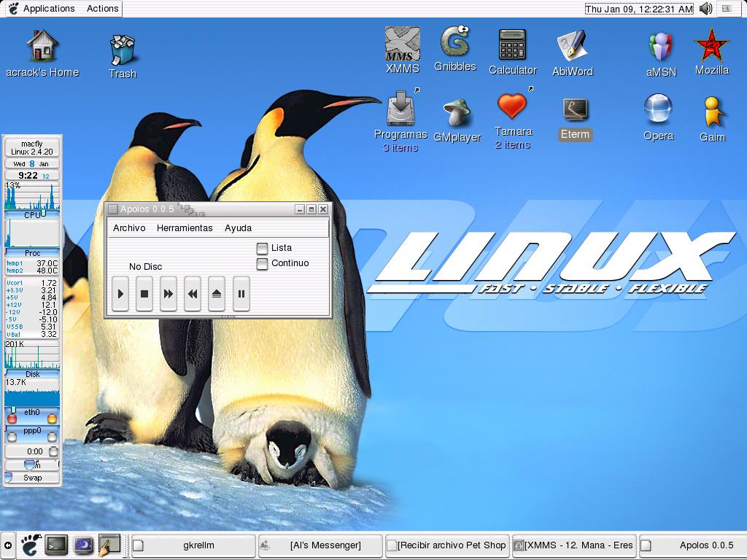Open the Applications menu in top panel

pos(48,9)
